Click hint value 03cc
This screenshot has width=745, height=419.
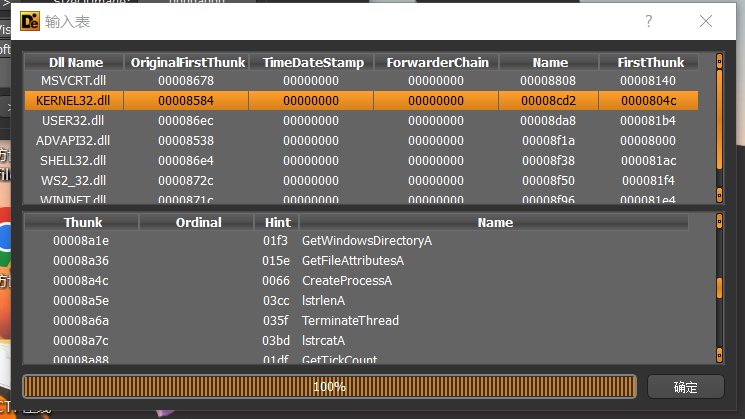(x=276, y=301)
